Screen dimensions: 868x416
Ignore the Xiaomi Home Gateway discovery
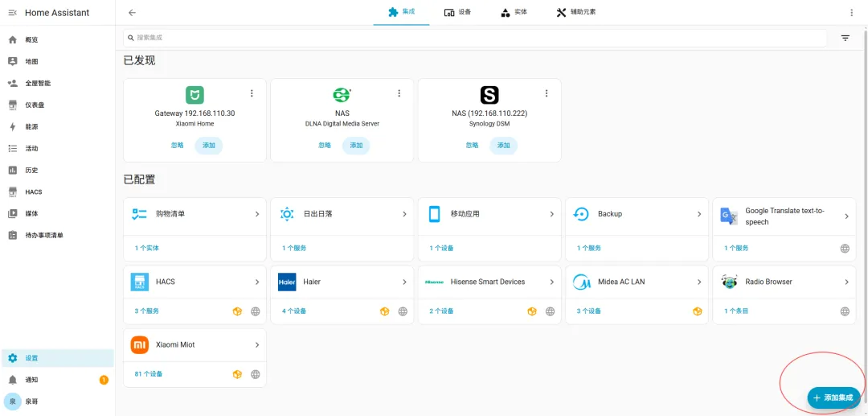(177, 145)
